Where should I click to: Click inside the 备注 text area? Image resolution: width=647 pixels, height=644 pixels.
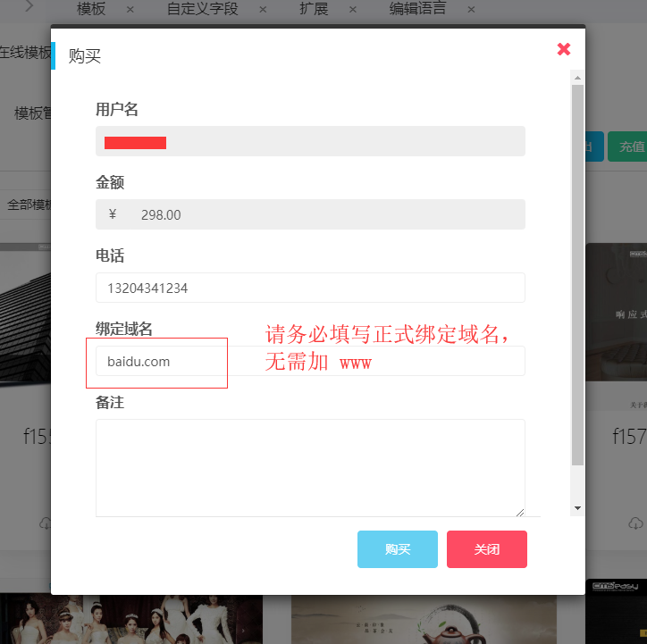310,467
